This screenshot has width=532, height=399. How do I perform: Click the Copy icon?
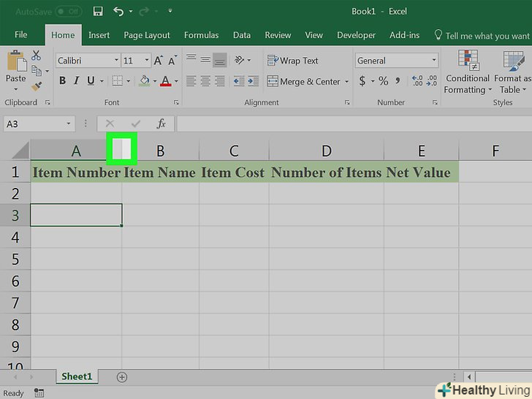[x=37, y=71]
